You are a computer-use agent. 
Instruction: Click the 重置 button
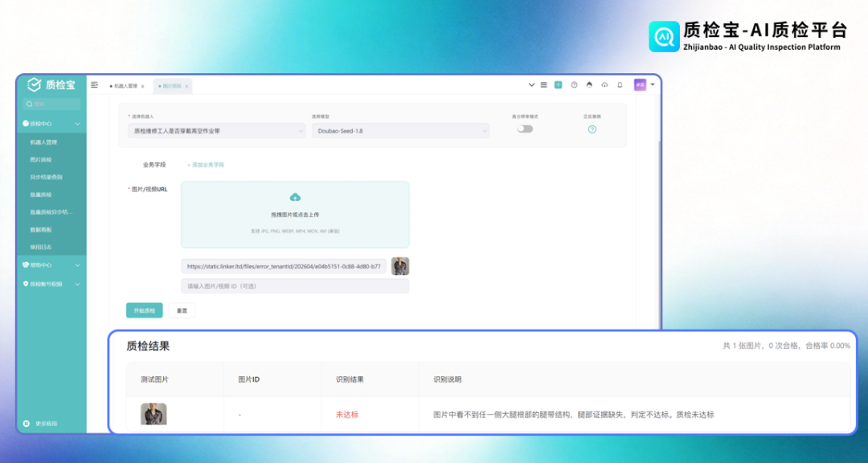point(182,311)
